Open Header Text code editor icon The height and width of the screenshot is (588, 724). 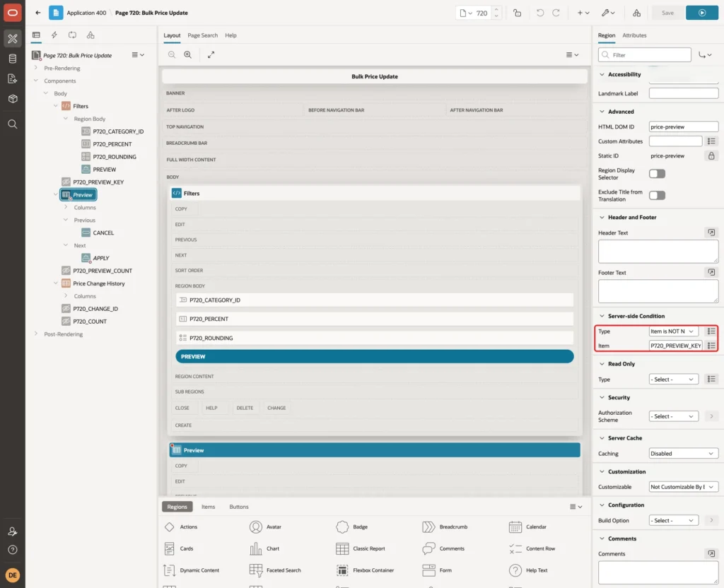click(x=711, y=233)
